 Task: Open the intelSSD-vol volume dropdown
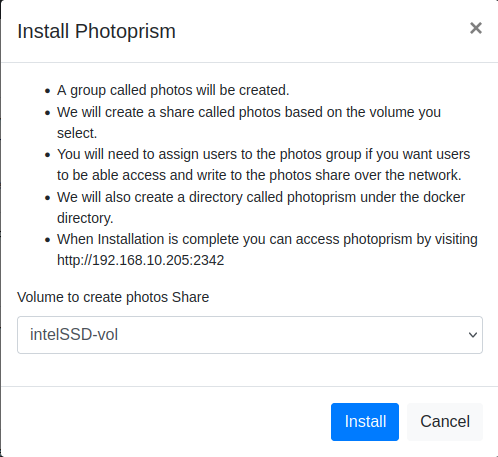tap(250, 335)
